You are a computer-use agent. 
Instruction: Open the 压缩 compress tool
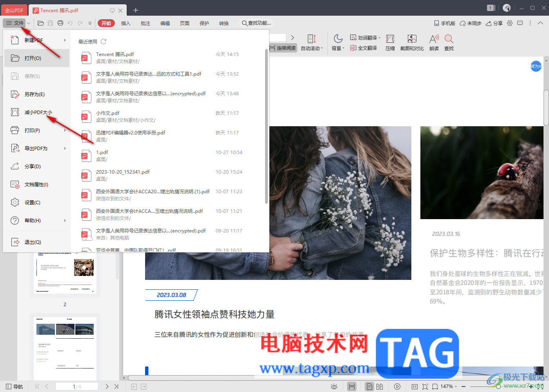coord(390,43)
